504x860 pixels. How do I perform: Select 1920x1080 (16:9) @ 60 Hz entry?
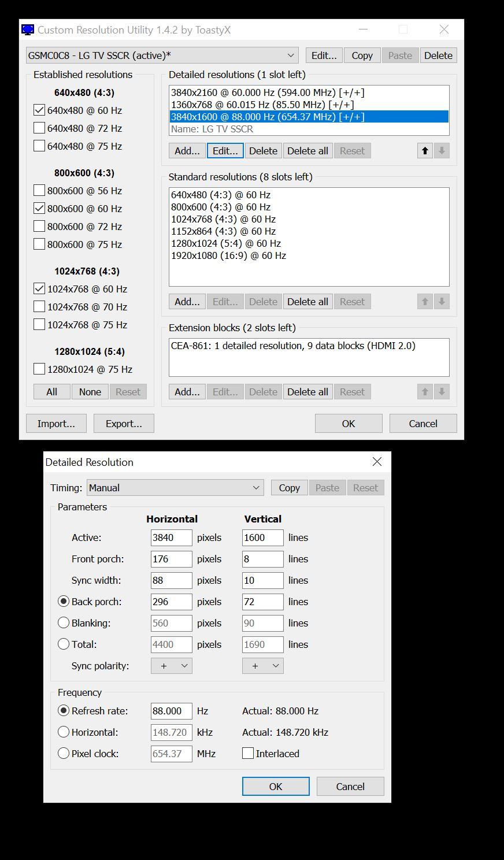tap(309, 255)
